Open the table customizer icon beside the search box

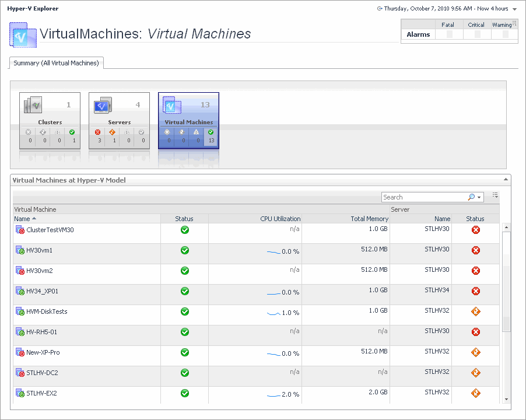point(495,195)
